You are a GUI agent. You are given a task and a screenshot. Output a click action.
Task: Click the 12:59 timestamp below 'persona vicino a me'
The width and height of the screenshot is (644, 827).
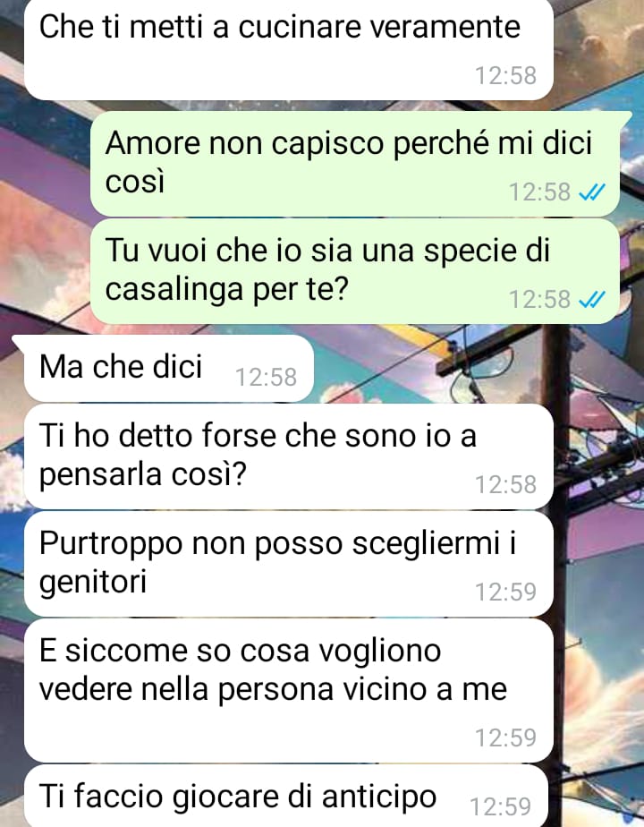506,737
